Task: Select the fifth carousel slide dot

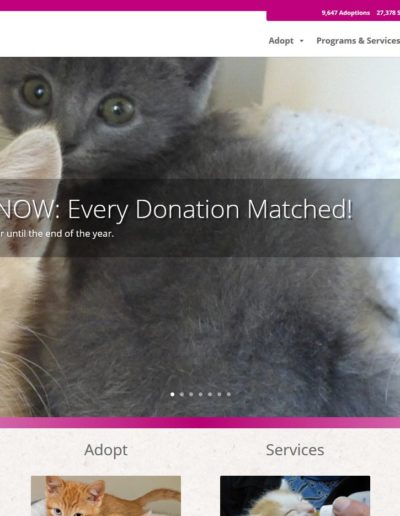Action: click(x=210, y=394)
